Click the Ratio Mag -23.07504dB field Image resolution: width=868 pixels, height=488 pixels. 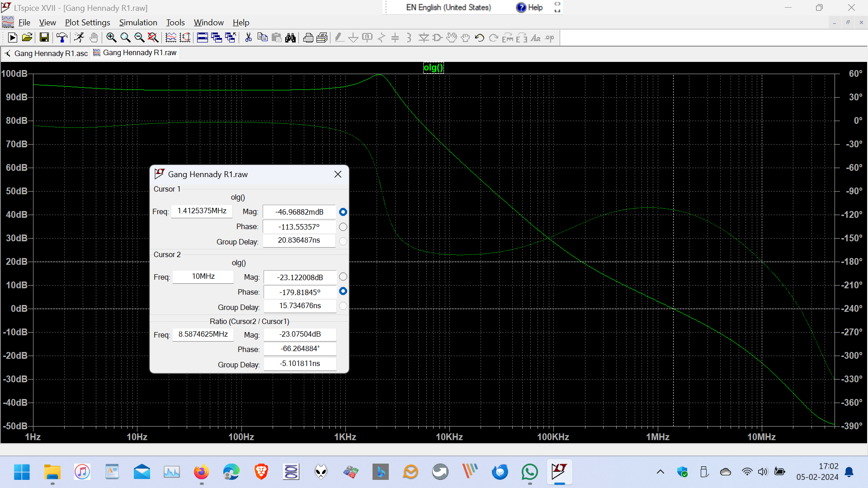point(300,334)
